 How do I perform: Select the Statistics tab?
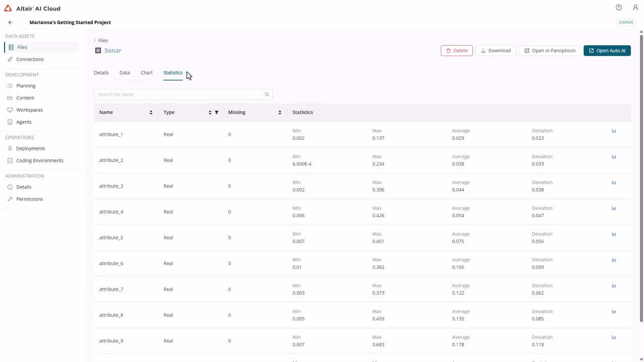(173, 72)
